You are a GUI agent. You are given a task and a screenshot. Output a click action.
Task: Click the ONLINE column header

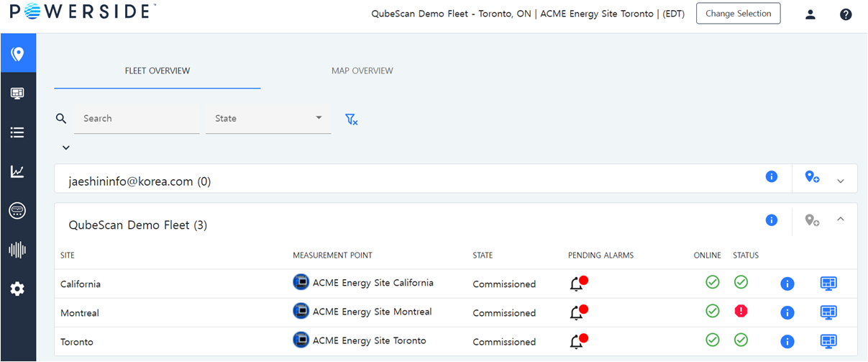(707, 255)
